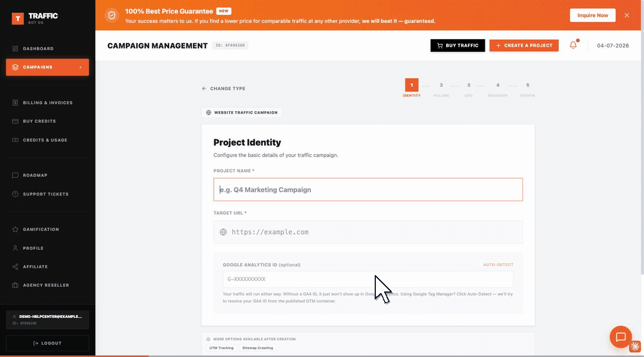Image resolution: width=644 pixels, height=357 pixels.
Task: Click the NEW badge in banner
Action: pos(224,11)
